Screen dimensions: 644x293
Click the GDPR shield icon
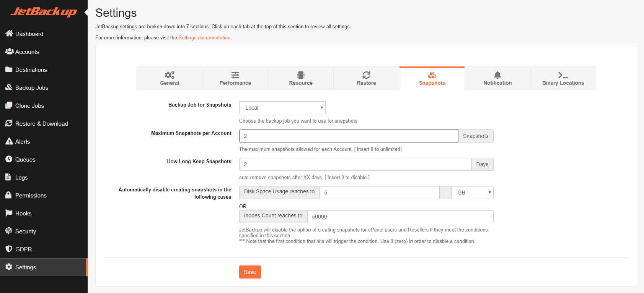click(x=9, y=249)
